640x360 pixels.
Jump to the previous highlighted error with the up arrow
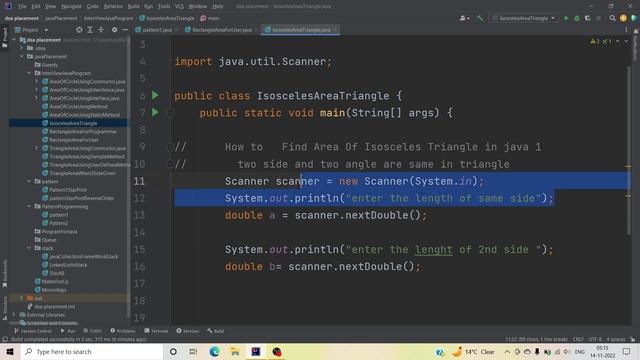tap(618, 42)
